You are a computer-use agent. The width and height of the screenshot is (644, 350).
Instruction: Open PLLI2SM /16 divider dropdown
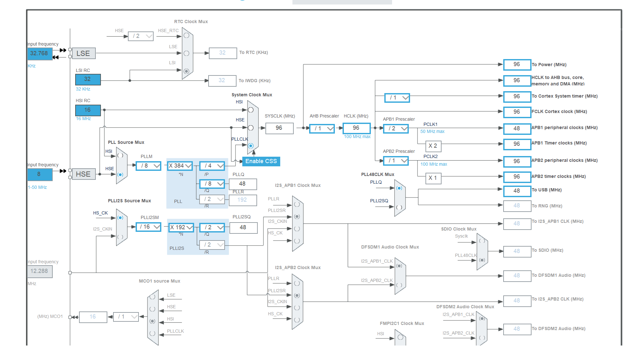[x=148, y=227]
